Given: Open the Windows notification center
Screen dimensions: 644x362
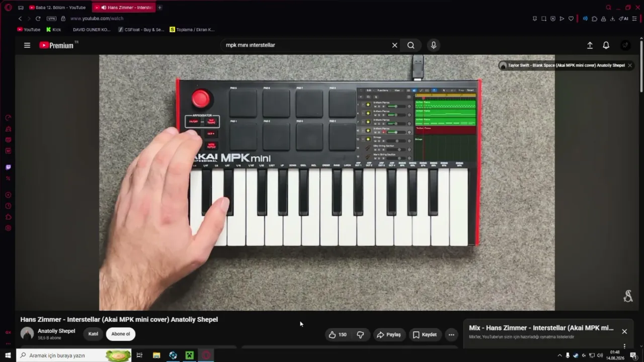Looking at the screenshot, I should coord(633,355).
